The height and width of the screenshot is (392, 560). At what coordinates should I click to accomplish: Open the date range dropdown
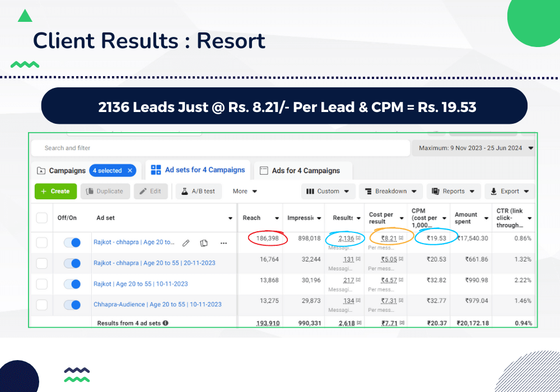[473, 148]
